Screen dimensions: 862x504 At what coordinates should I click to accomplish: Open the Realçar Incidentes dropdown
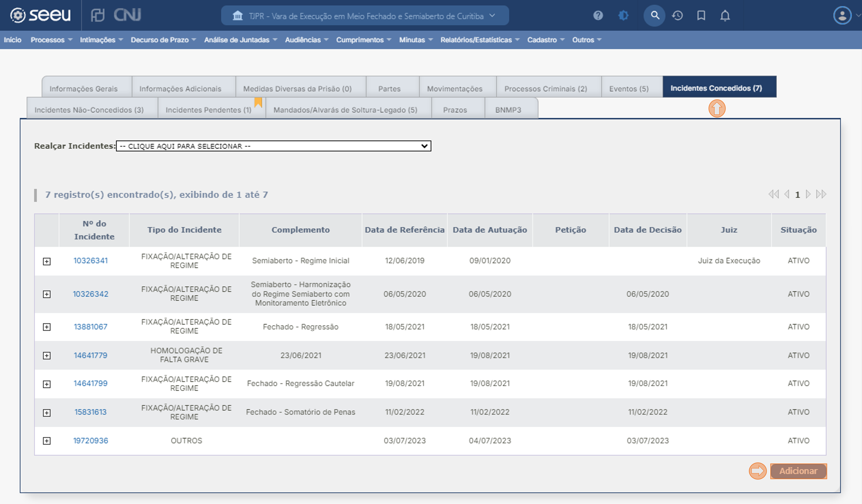pos(273,146)
